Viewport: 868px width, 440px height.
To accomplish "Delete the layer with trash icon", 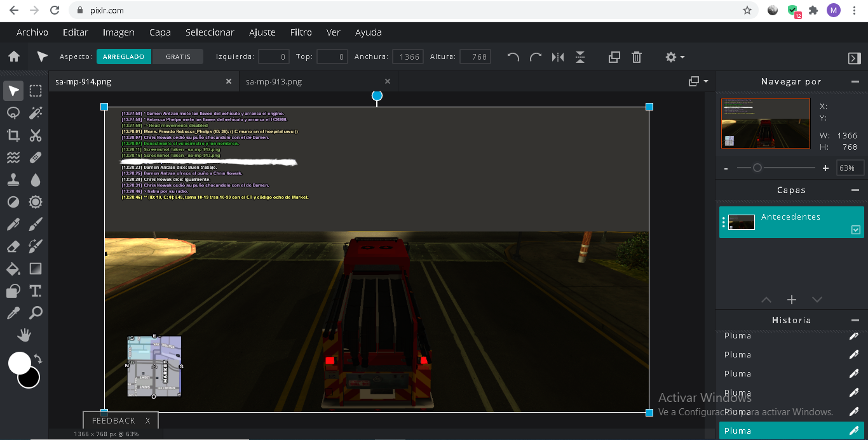I will [x=637, y=57].
